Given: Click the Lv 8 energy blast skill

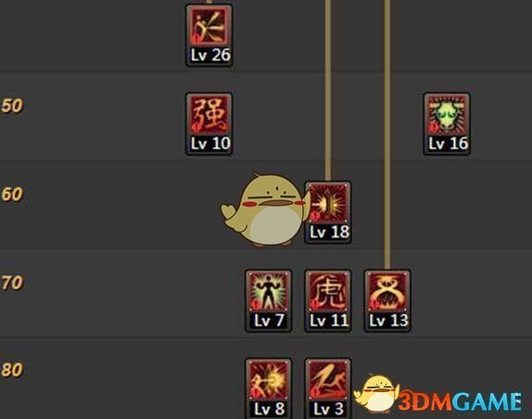Looking at the screenshot, I should tap(269, 388).
